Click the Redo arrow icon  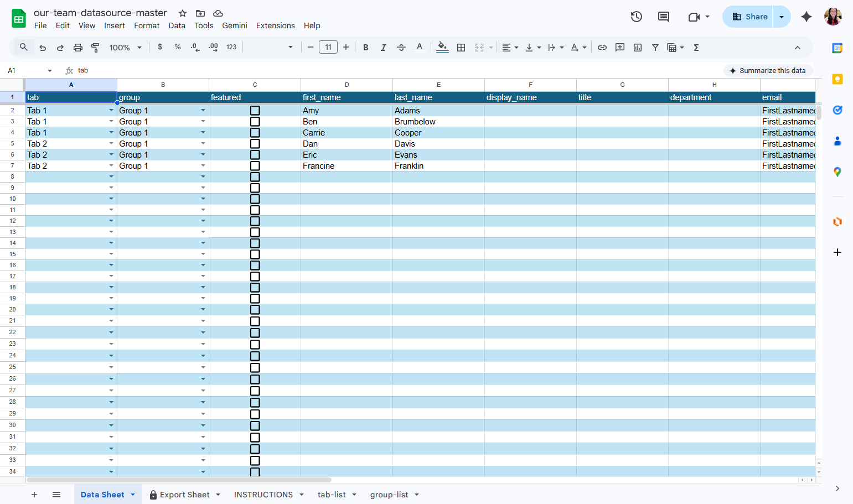(60, 48)
